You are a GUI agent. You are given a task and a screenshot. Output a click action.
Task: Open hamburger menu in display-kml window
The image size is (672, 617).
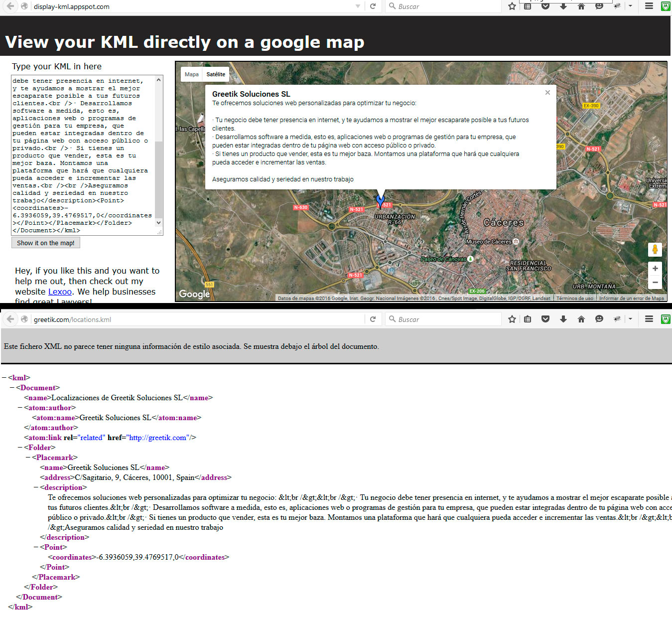pyautogui.click(x=649, y=6)
